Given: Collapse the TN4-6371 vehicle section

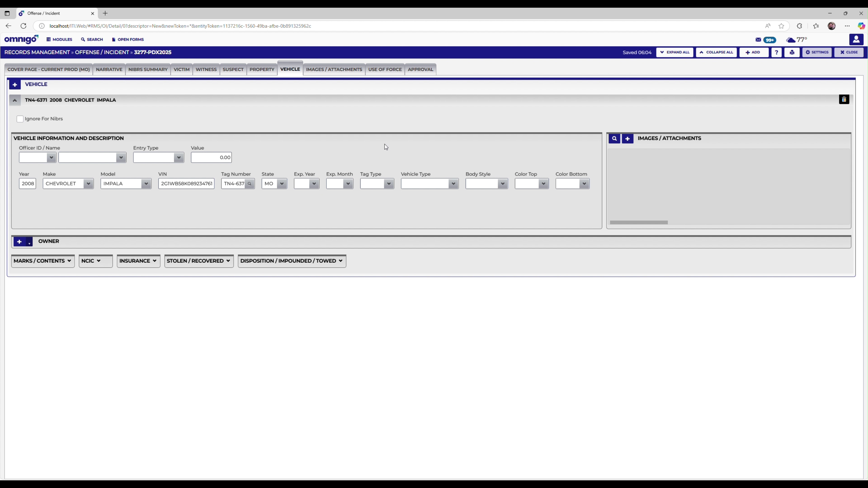Looking at the screenshot, I should (x=14, y=100).
